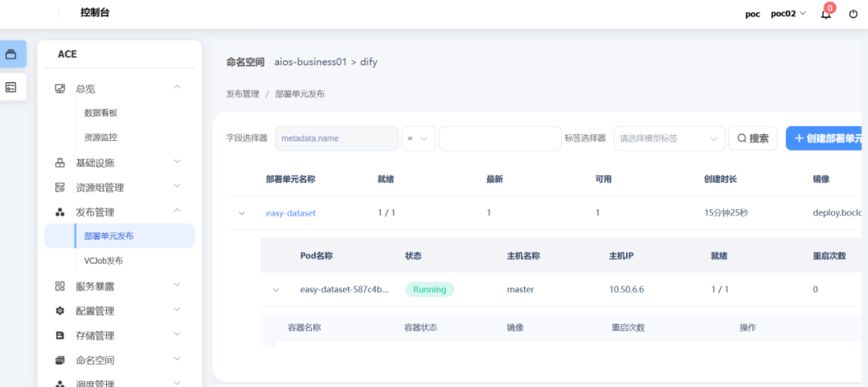Click the 容器状态 column header
This screenshot has height=387, width=868.
pyautogui.click(x=420, y=327)
